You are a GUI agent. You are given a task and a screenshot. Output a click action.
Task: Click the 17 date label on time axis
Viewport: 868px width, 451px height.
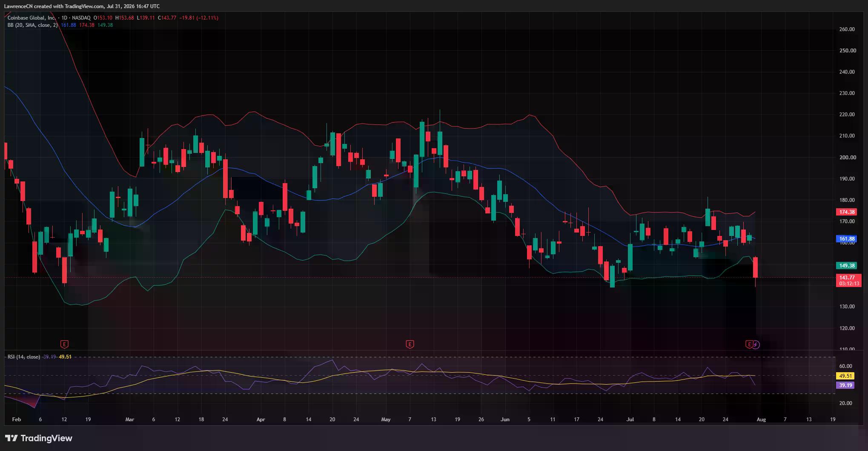576,419
